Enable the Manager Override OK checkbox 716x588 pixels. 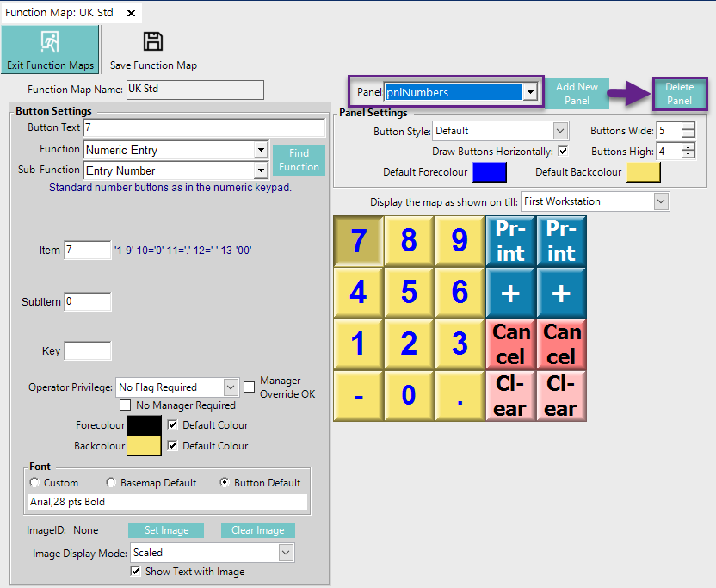click(249, 387)
